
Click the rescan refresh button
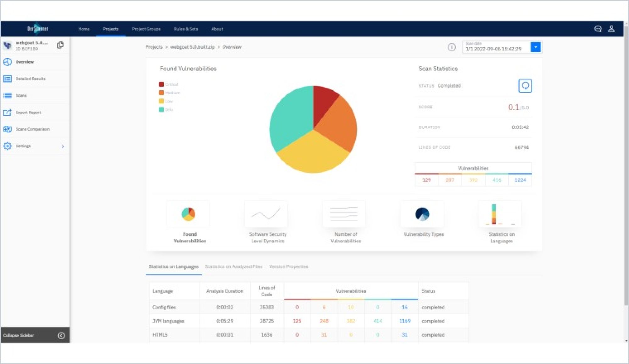point(525,85)
